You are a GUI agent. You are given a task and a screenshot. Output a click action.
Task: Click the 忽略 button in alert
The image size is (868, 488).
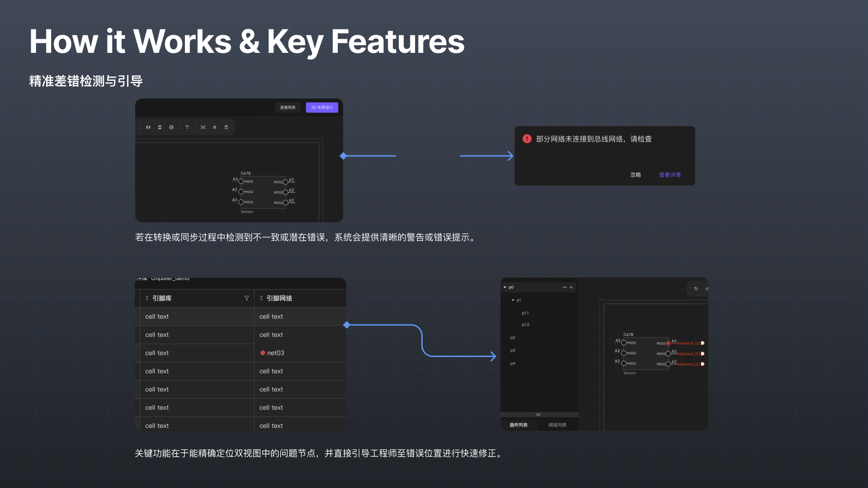pos(636,175)
